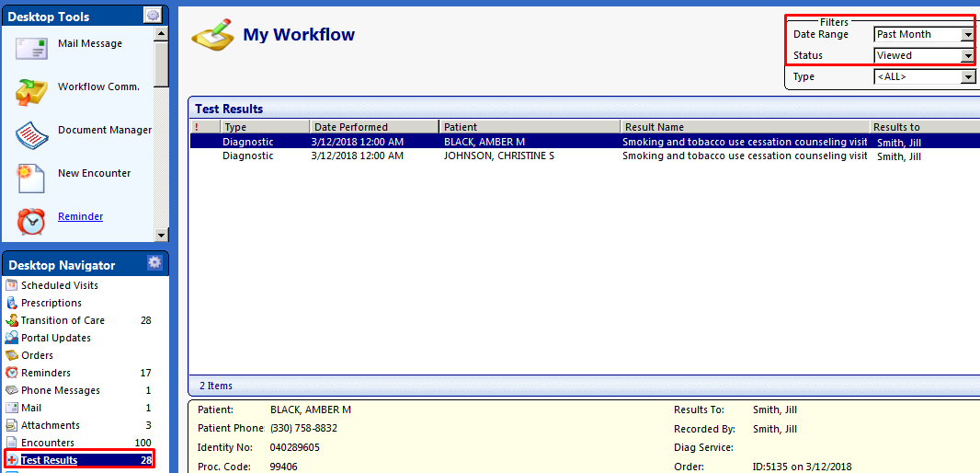
Task: Sort by Type column header
Action: [x=265, y=127]
